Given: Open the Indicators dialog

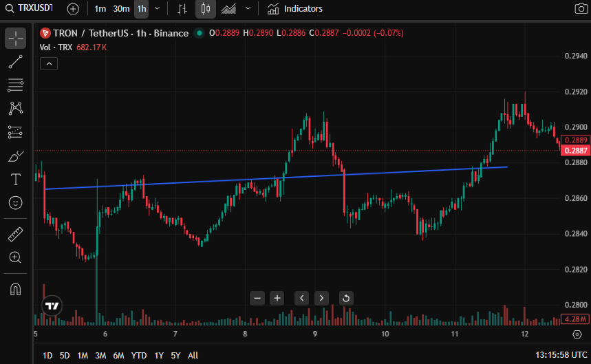Looking at the screenshot, I should 295,9.
